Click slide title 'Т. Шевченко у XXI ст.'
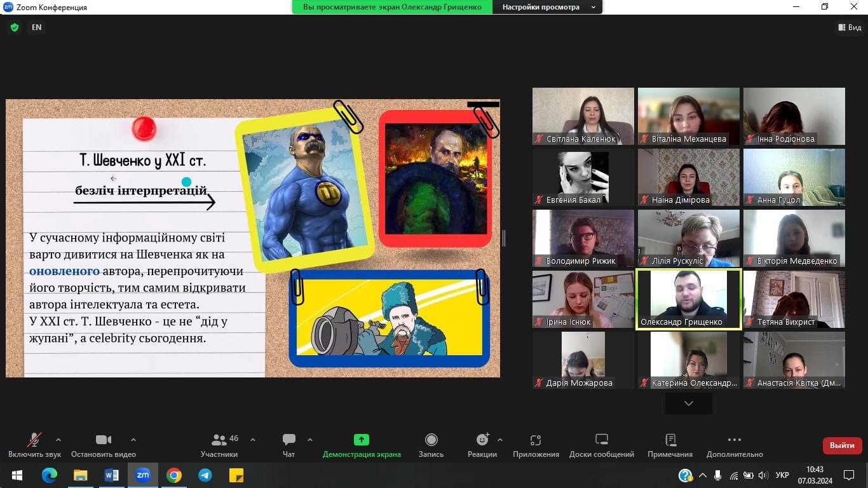This screenshot has width=868, height=488. click(x=143, y=160)
